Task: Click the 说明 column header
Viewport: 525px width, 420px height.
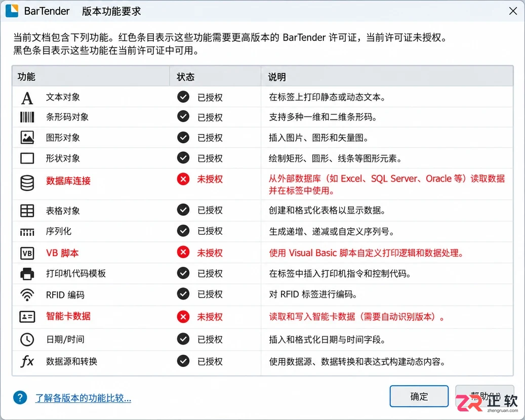Action: pos(387,76)
